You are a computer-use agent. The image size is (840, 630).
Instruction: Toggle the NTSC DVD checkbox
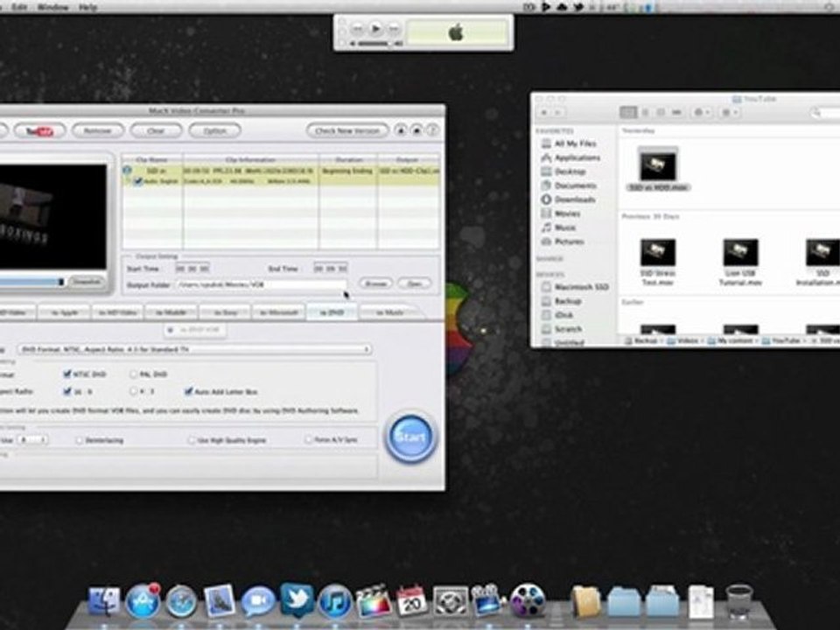pos(67,374)
